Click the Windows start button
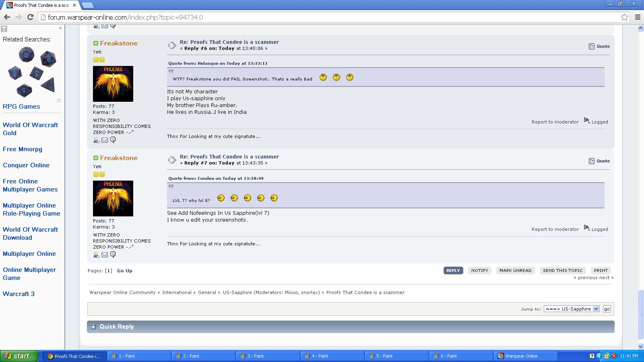 [19, 356]
